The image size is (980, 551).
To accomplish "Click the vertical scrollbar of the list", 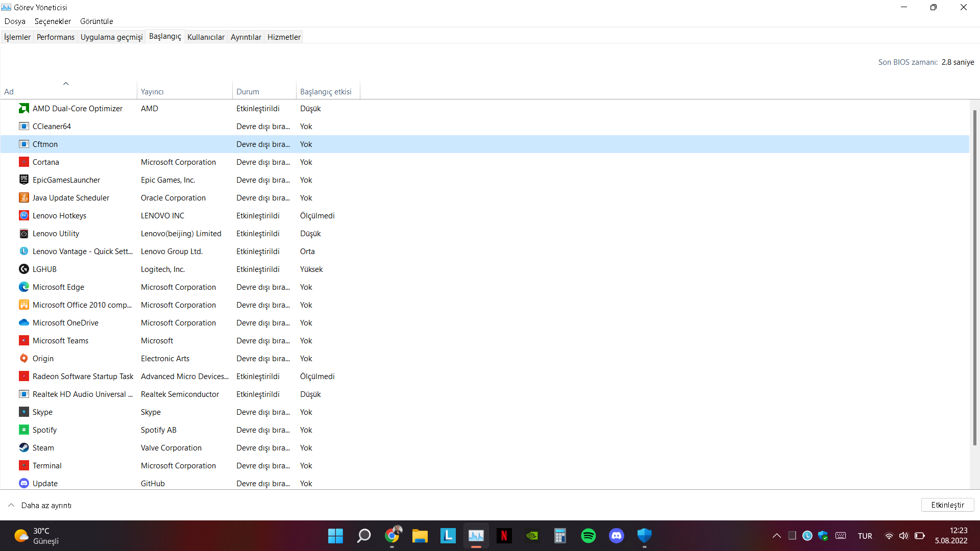I will pyautogui.click(x=974, y=278).
